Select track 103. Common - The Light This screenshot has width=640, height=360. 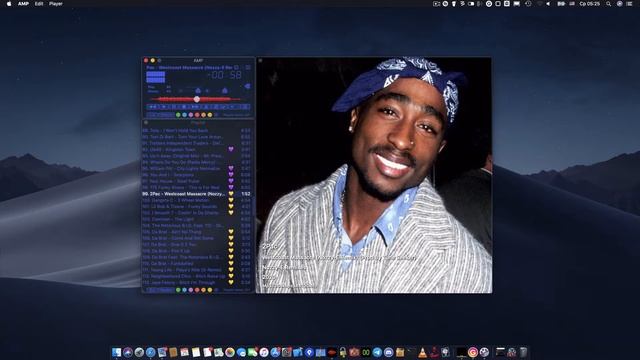(196, 219)
